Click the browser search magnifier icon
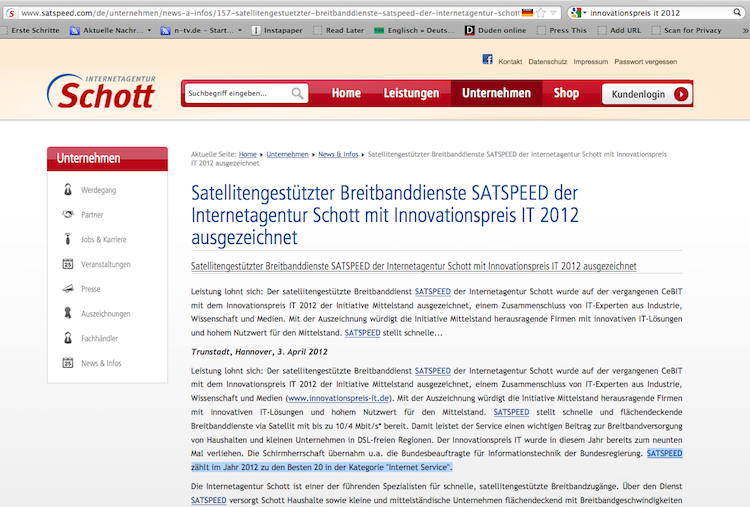The height and width of the screenshot is (507, 750). [x=737, y=12]
